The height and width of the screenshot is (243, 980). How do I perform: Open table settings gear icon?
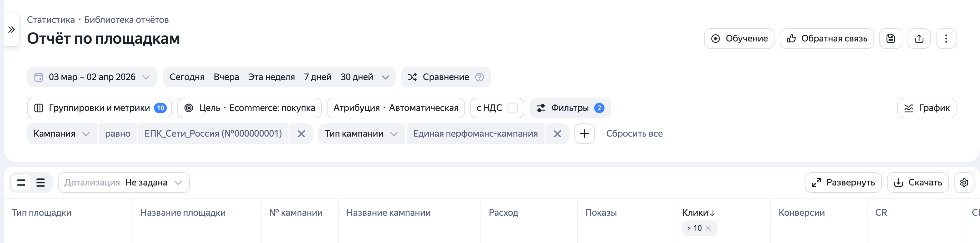964,183
